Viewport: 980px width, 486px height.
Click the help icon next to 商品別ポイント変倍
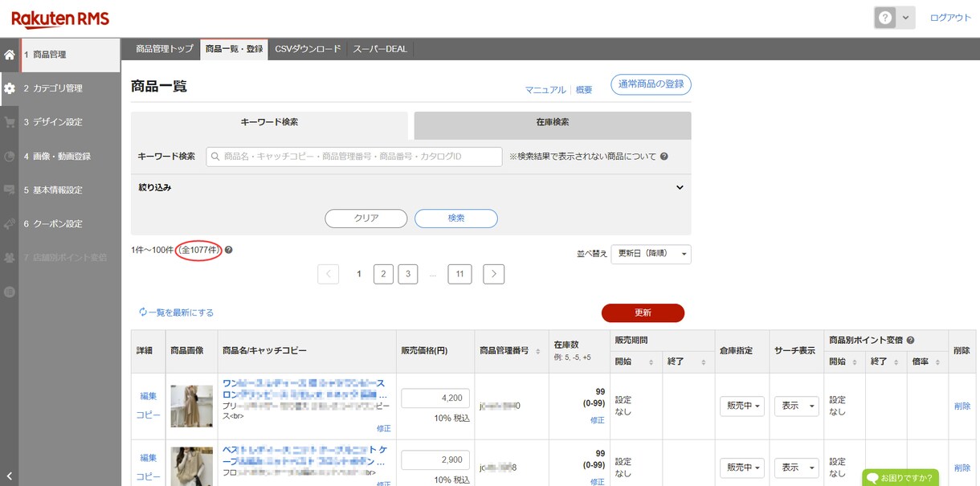[910, 340]
